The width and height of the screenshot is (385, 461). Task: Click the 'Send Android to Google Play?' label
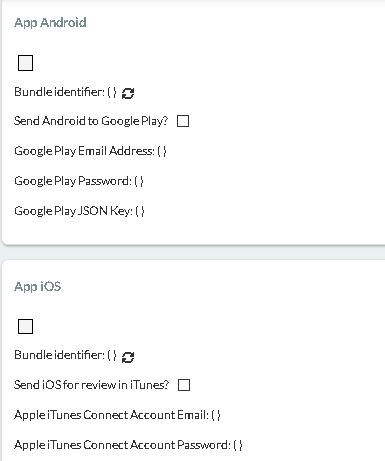pos(91,121)
